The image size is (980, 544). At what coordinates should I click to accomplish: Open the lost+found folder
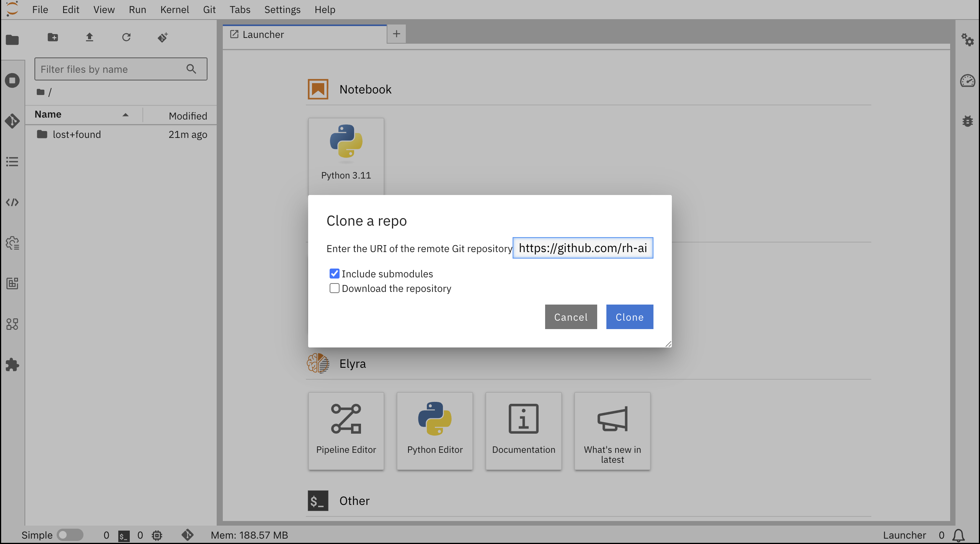pyautogui.click(x=77, y=134)
